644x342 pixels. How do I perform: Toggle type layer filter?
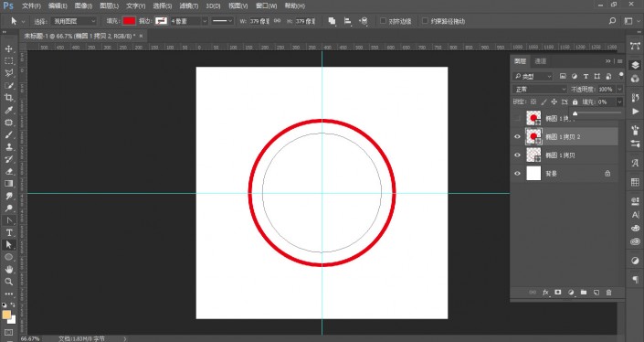tap(586, 76)
